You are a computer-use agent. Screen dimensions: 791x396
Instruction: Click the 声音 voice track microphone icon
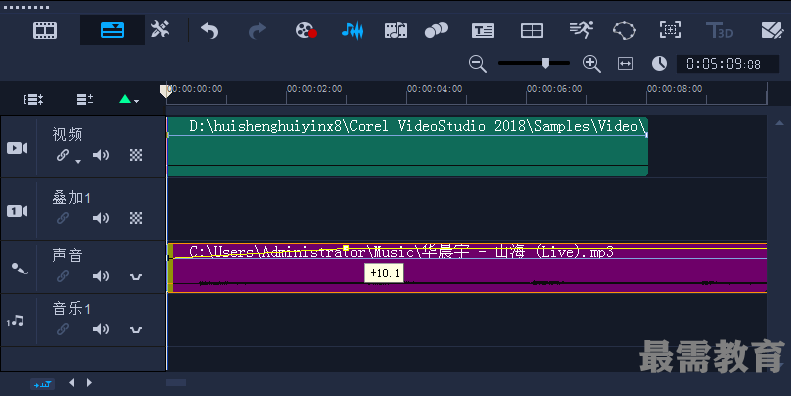coord(19,268)
